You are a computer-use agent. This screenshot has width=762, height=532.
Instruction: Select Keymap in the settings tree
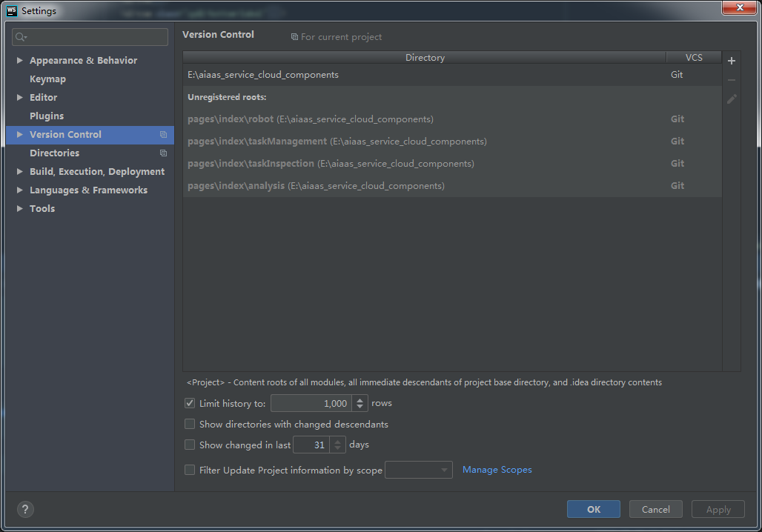pos(47,79)
